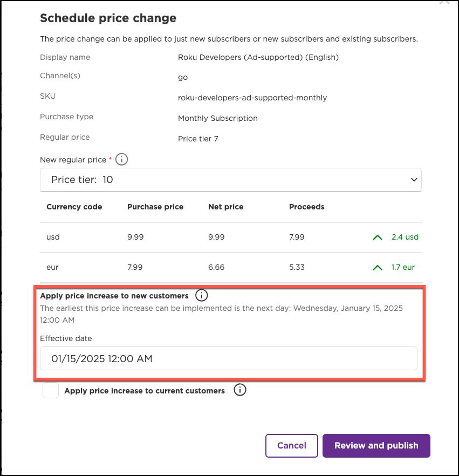Click the green up arrow beside 1.7 eur
Screen dimensions: 459x476
[378, 267]
